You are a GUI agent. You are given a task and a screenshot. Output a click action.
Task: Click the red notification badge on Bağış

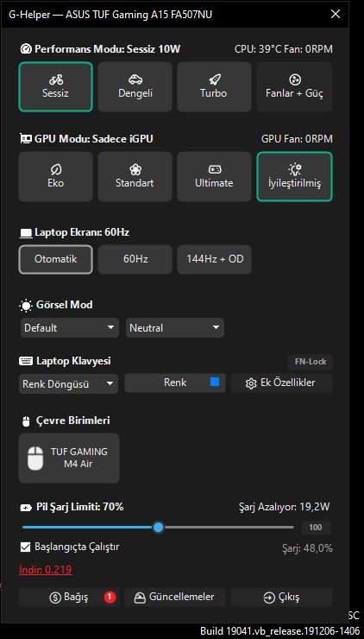110,598
